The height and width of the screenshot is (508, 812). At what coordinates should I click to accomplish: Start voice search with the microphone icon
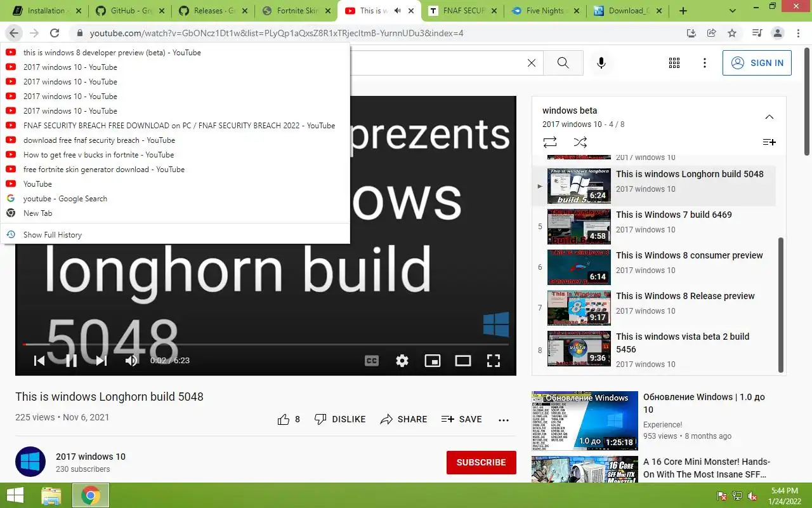pyautogui.click(x=601, y=63)
